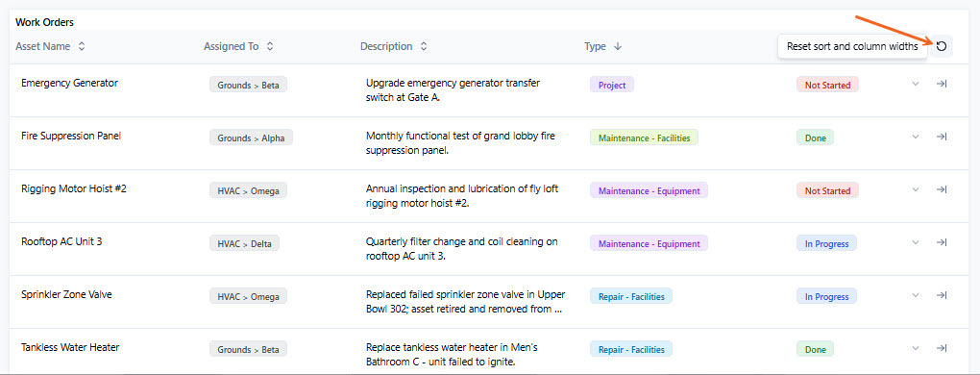
Task: Expand the Rooftop AC Unit 3 row chevron
Action: [915, 242]
